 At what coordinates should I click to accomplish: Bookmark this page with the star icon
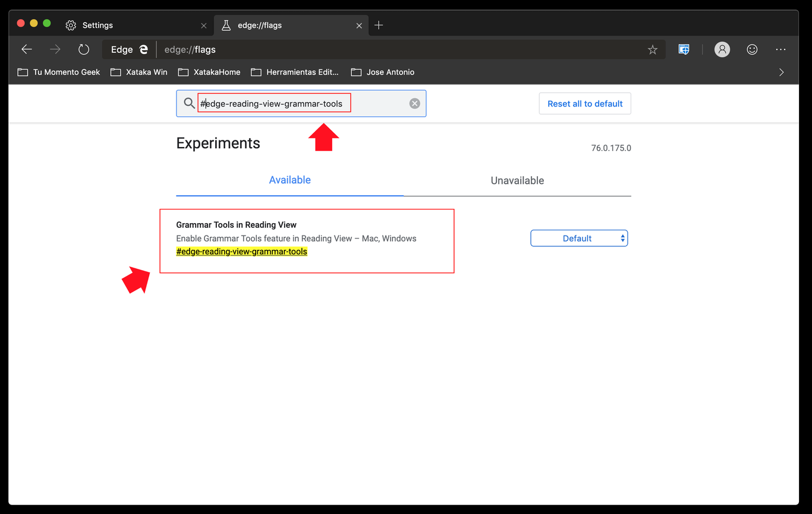click(653, 50)
